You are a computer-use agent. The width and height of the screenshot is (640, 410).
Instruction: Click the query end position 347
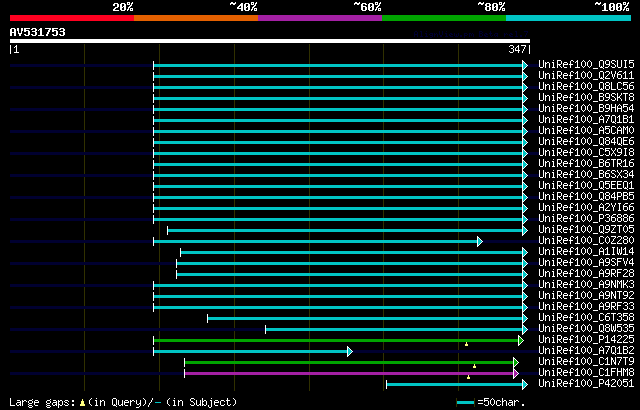[x=517, y=49]
